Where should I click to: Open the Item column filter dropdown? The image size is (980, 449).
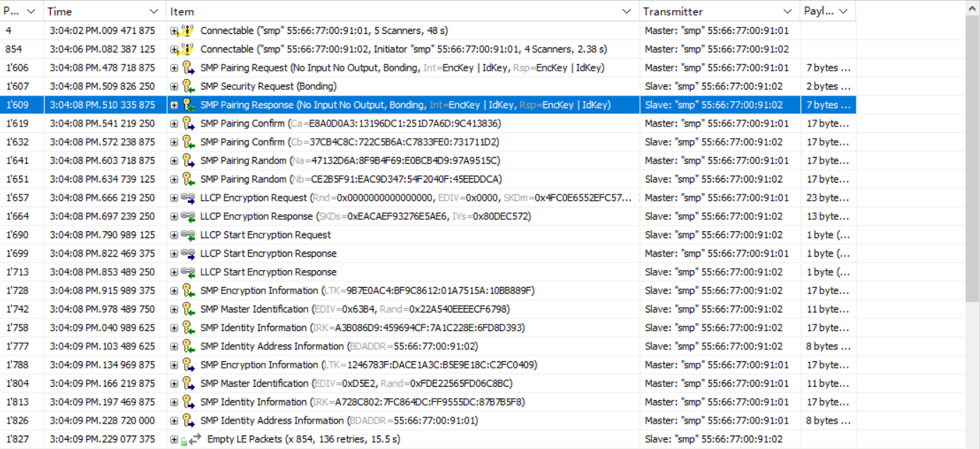click(x=626, y=11)
